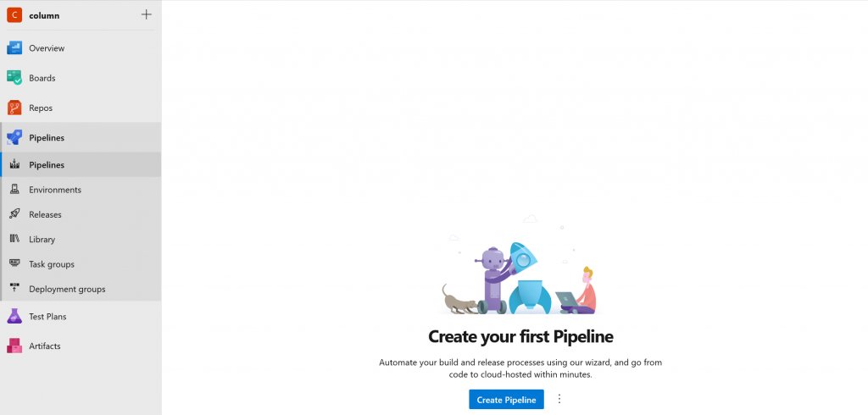Click the blue Pipelines rocket icon

pyautogui.click(x=14, y=138)
